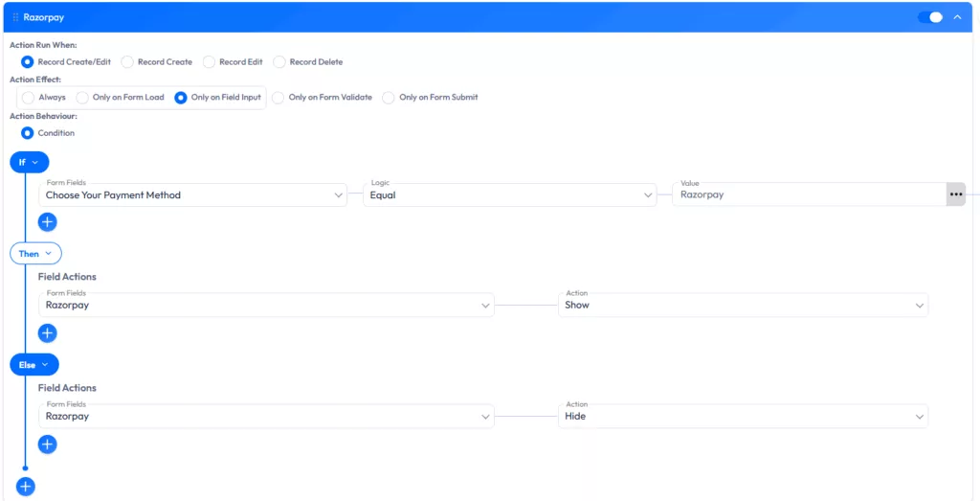Select the Only on Form Submit option
The height and width of the screenshot is (501, 980).
point(389,98)
